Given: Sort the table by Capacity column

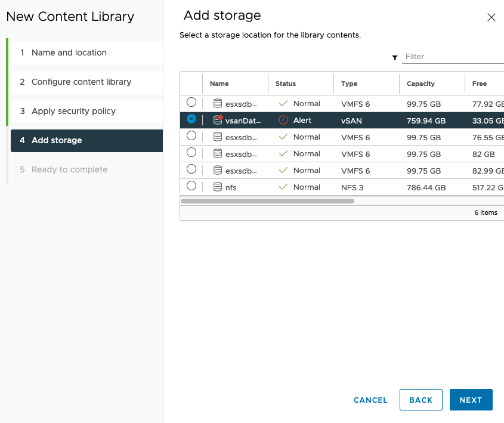Looking at the screenshot, I should point(420,84).
